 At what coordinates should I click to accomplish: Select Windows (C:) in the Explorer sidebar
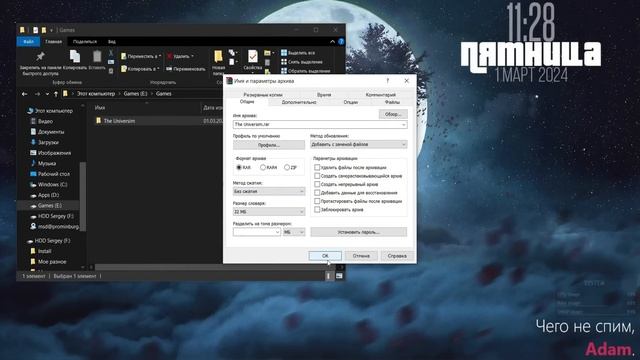pos(52,184)
